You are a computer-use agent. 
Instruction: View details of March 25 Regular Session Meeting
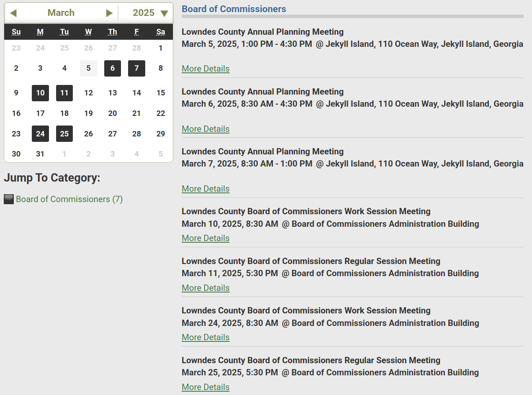pos(206,387)
